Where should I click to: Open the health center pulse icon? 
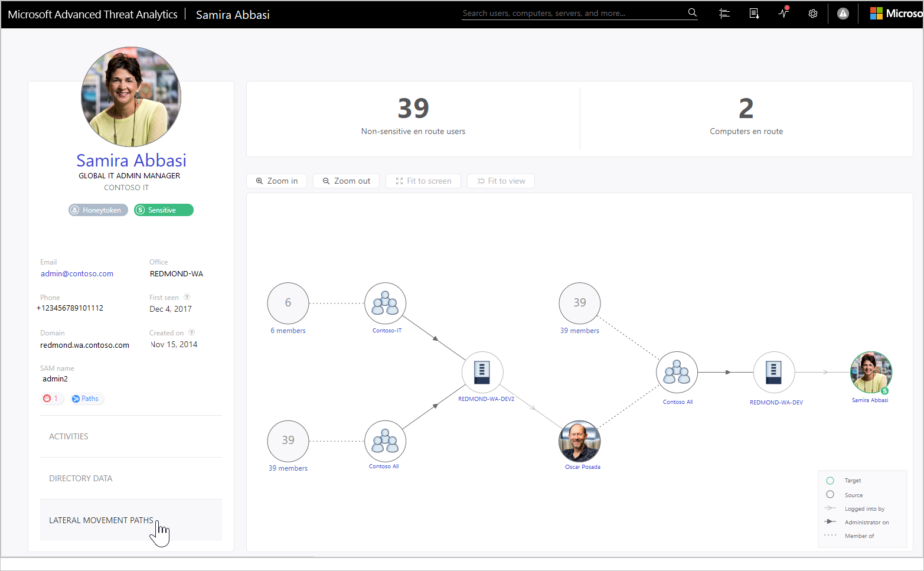(x=783, y=13)
